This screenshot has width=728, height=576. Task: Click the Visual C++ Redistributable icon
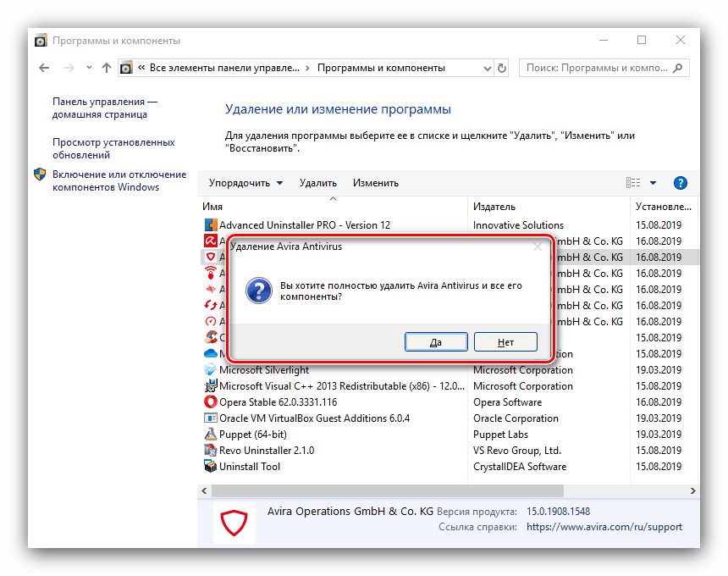(x=211, y=385)
